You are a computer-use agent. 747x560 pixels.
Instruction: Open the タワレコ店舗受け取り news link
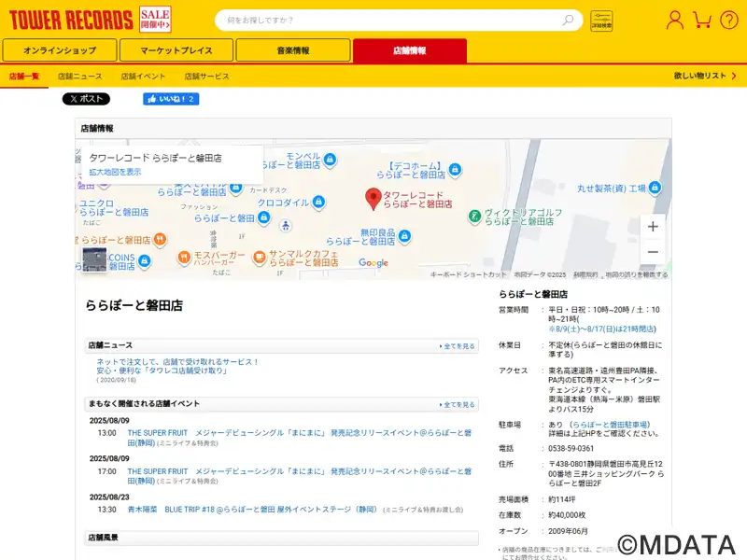coord(177,366)
